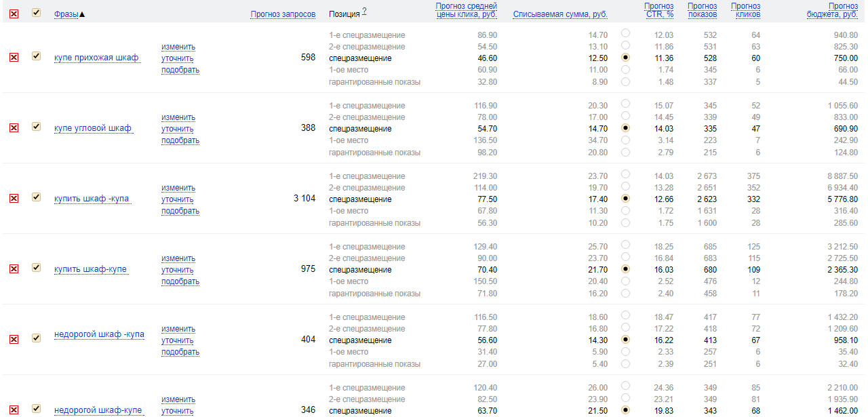Click 'изменить' for 'купить шкаф-купе'
Screen dimensions: 868x417
178,258
